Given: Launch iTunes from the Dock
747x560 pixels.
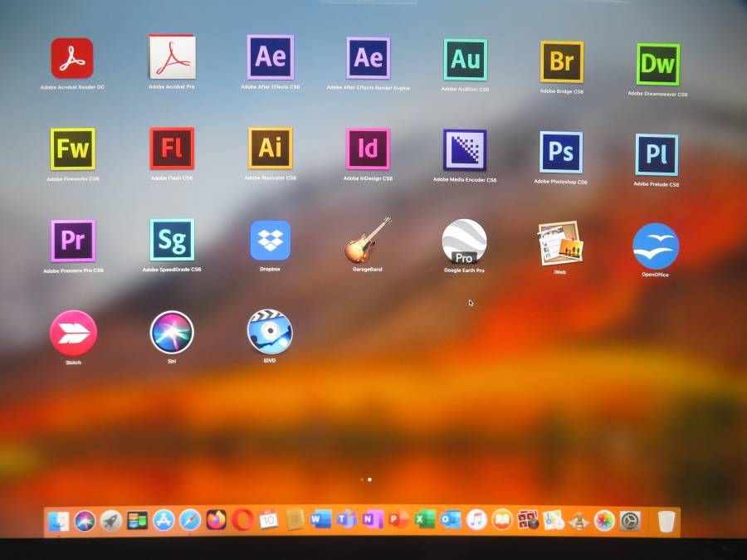Looking at the screenshot, I should pos(476,520).
